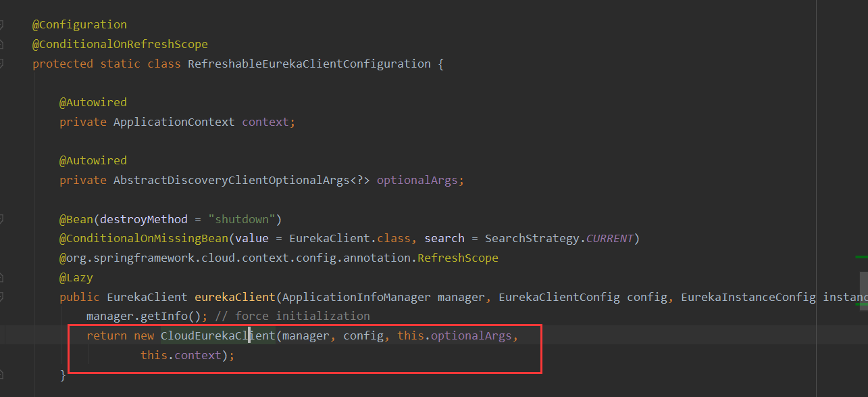868x397 pixels.
Task: Click the "shutdown" string literal
Action: (x=242, y=219)
